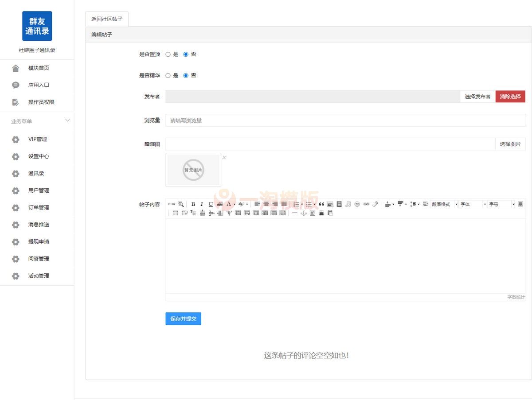Insert a horizontal rule in the editor
The image size is (532, 400).
(294, 213)
